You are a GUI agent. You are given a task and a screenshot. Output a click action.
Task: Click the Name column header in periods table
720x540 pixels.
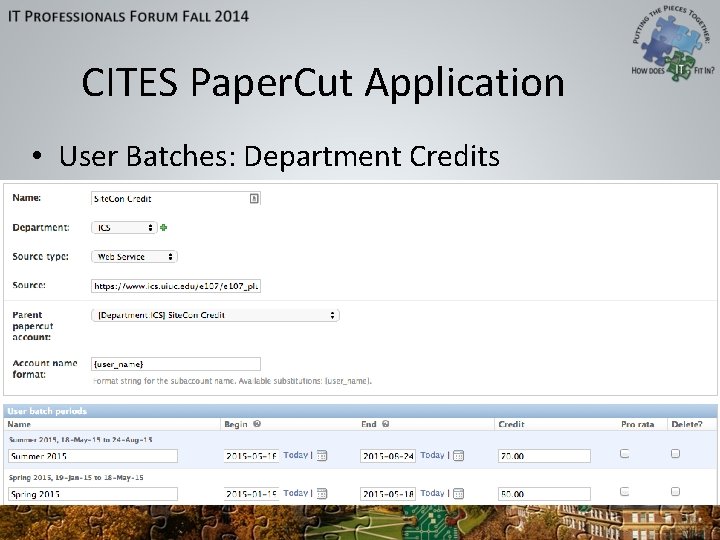(19, 424)
